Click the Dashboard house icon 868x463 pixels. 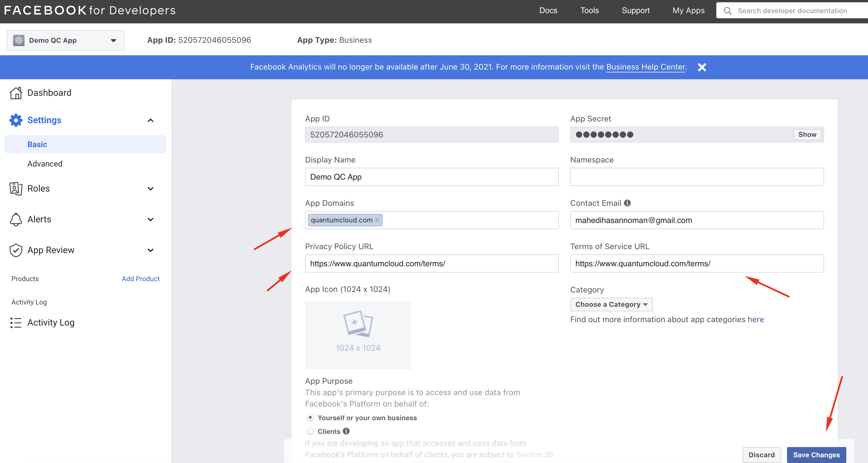click(16, 93)
